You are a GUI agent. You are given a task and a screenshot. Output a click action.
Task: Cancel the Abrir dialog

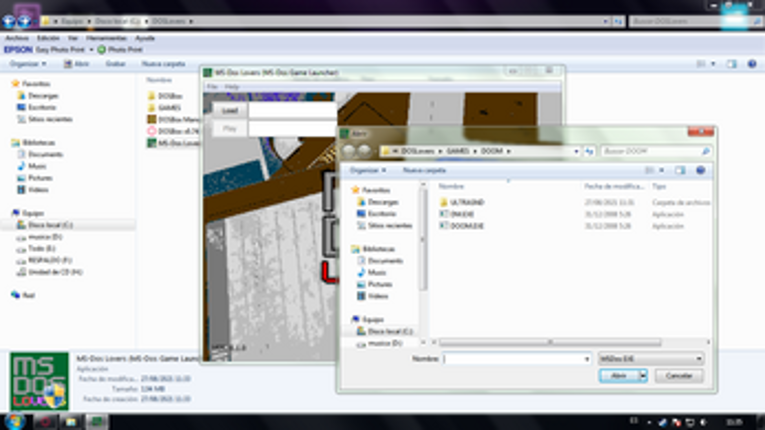point(679,376)
